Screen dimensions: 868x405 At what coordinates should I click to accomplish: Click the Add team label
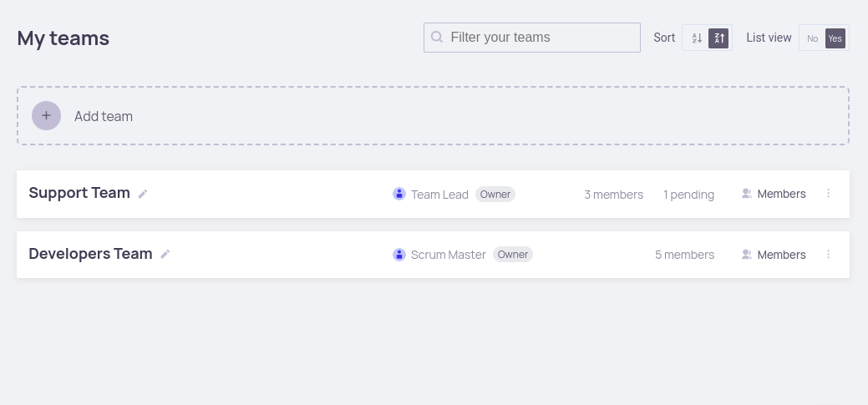[104, 116]
